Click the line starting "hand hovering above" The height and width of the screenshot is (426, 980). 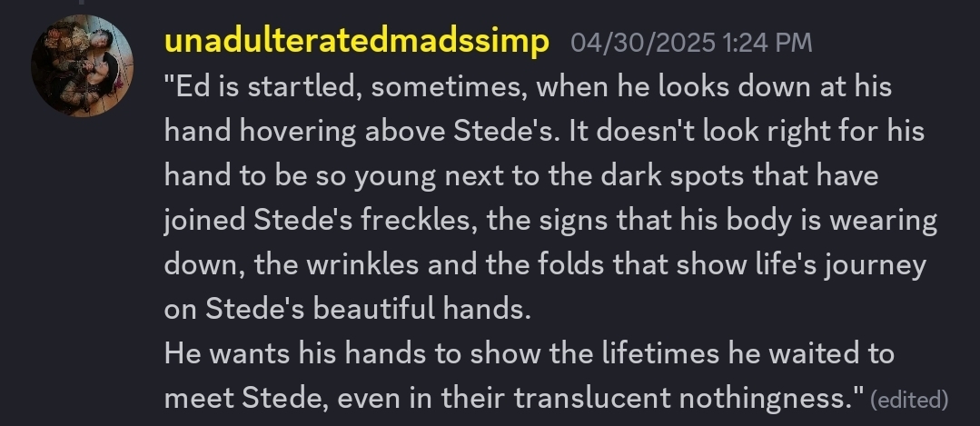(x=544, y=131)
